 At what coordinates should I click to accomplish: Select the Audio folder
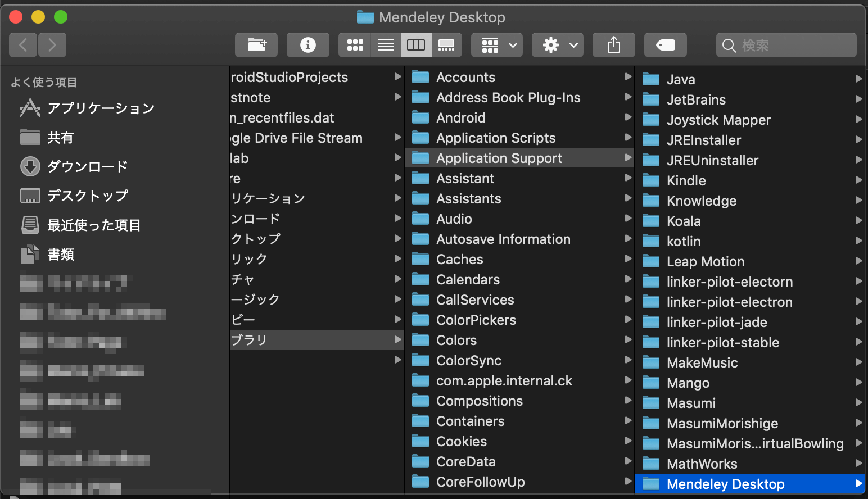[519, 219]
